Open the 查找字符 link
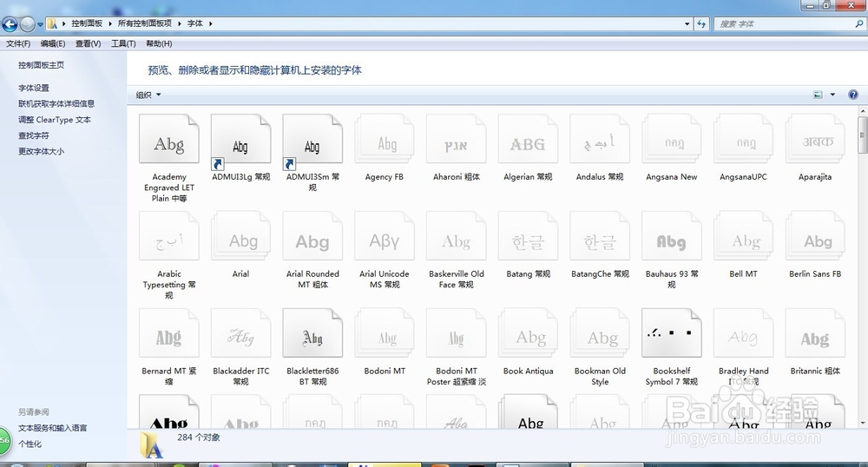The height and width of the screenshot is (467, 868). [33, 135]
